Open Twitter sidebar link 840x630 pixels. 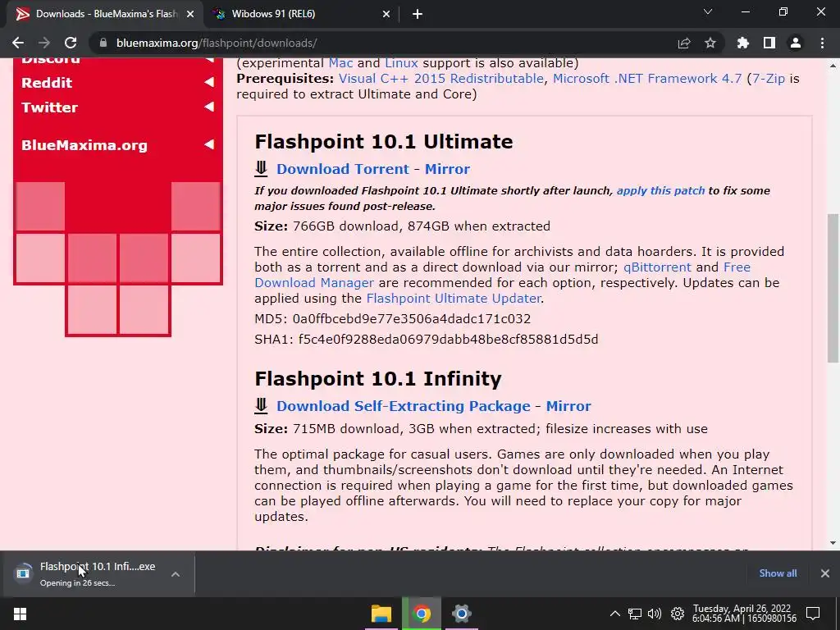tap(49, 107)
